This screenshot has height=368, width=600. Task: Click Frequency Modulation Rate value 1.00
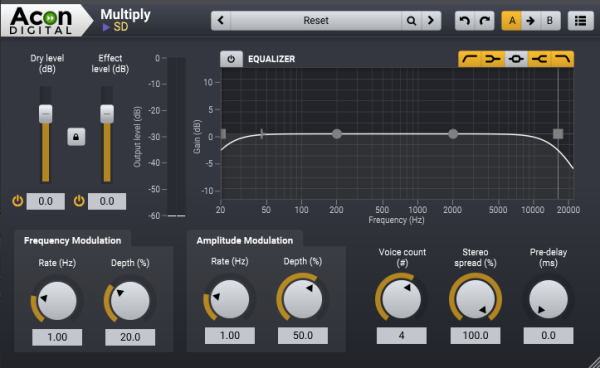(x=57, y=337)
